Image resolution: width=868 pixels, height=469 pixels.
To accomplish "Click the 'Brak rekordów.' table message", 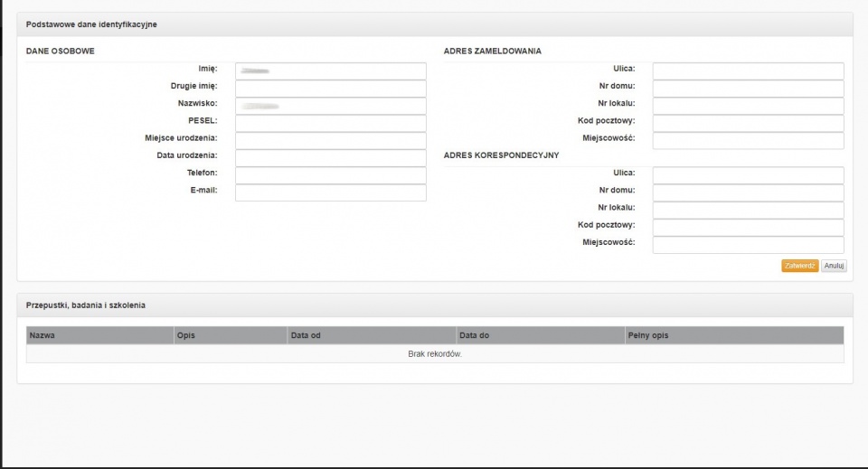I will (x=435, y=354).
